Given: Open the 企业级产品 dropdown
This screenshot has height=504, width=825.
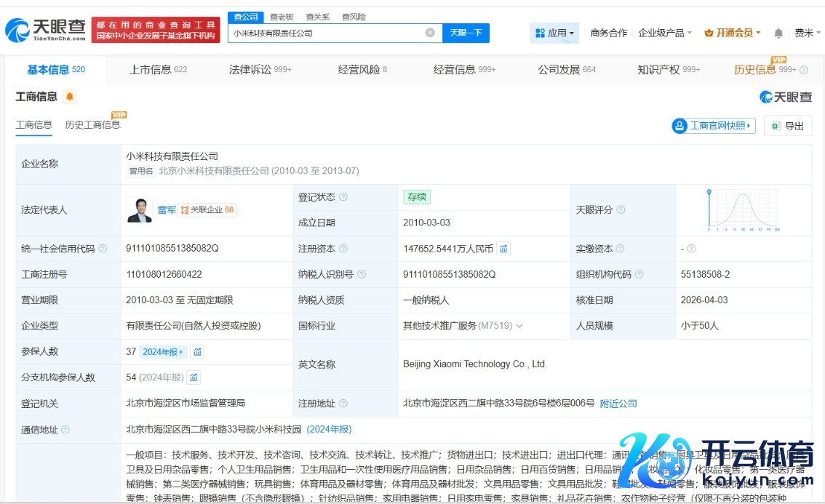Looking at the screenshot, I should pyautogui.click(x=665, y=33).
